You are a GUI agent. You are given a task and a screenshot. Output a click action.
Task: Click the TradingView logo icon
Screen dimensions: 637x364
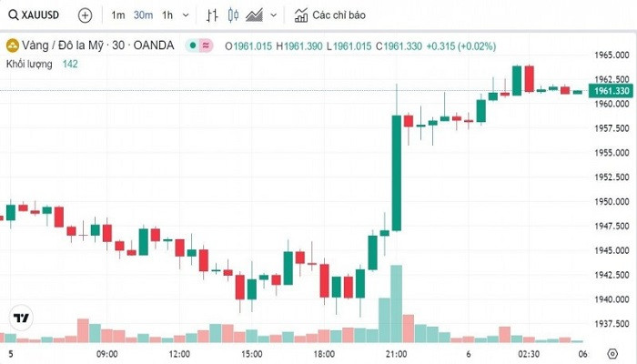pyautogui.click(x=20, y=318)
